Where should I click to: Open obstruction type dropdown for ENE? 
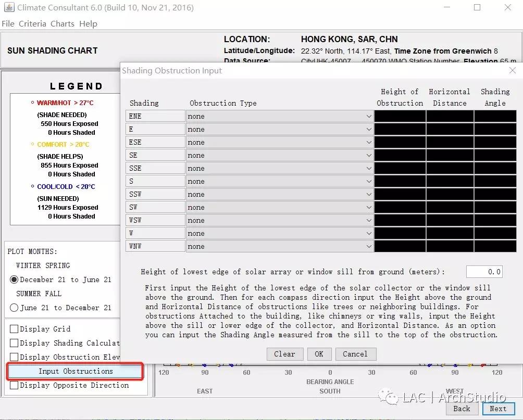tap(280, 117)
